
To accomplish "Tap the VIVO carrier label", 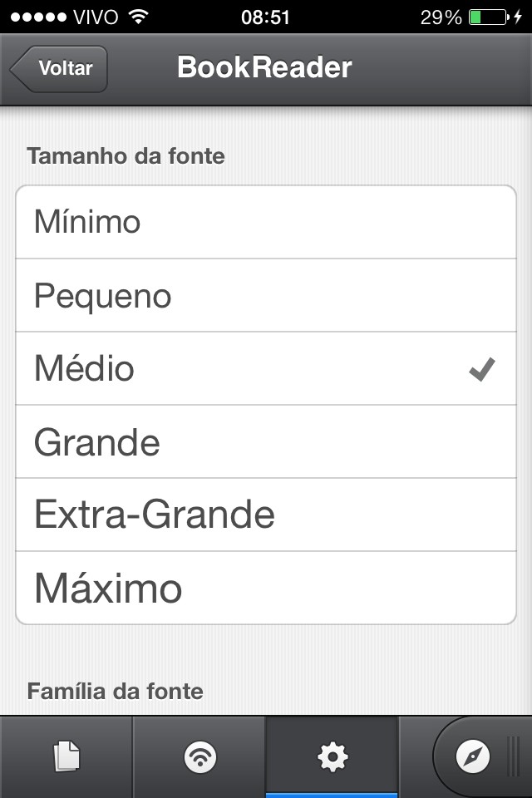I will [96, 17].
